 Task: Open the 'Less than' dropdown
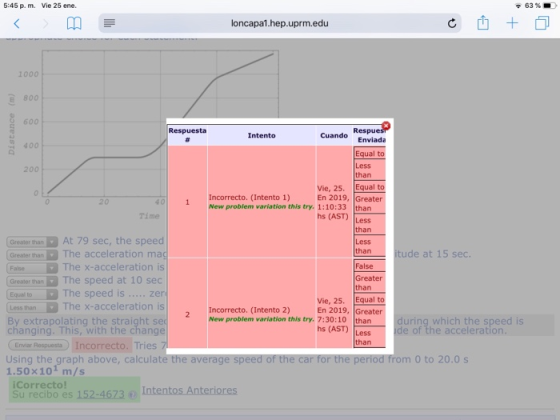[x=32, y=308]
